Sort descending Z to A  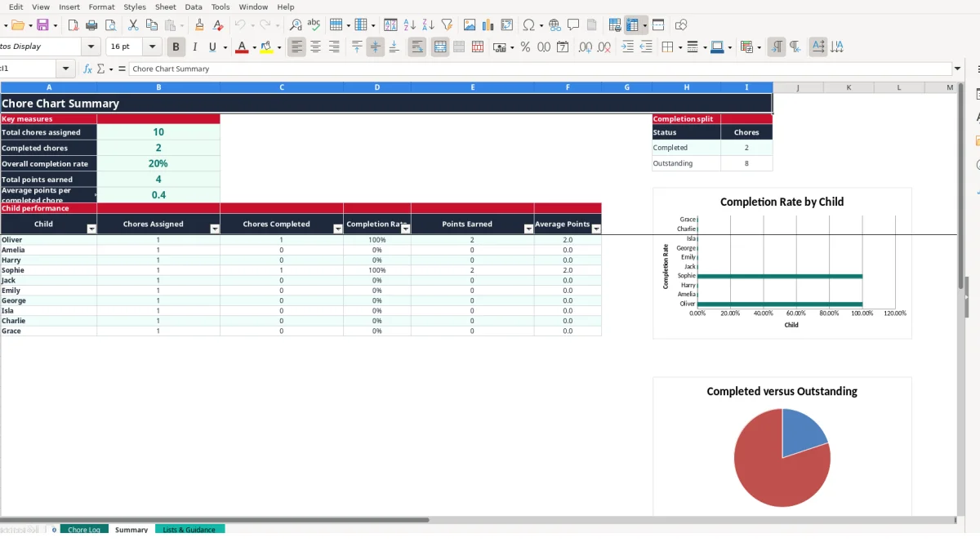point(428,25)
